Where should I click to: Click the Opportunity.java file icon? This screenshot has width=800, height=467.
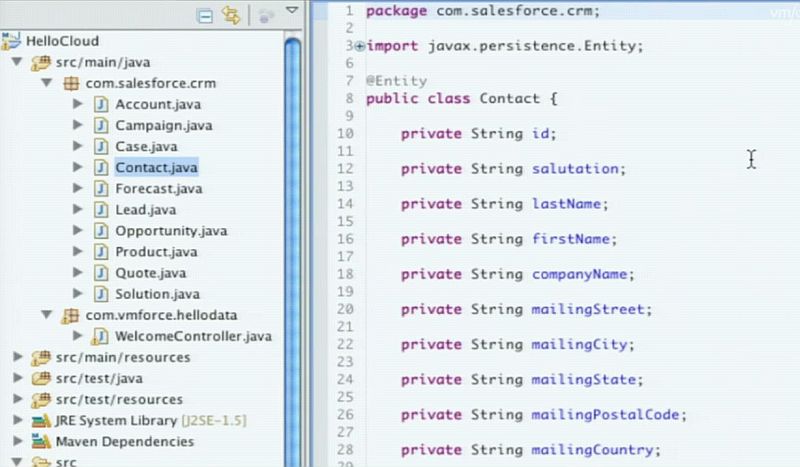[101, 231]
